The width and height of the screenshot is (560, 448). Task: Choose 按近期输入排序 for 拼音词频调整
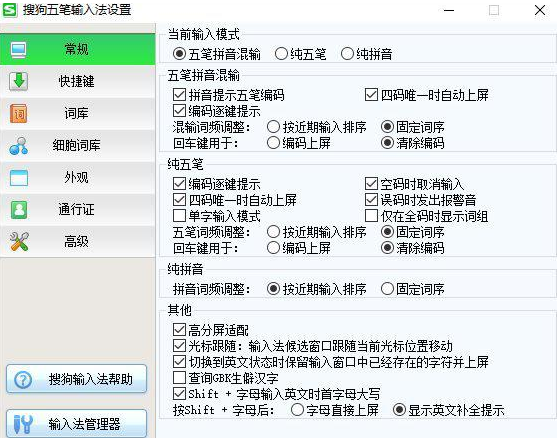[273, 289]
